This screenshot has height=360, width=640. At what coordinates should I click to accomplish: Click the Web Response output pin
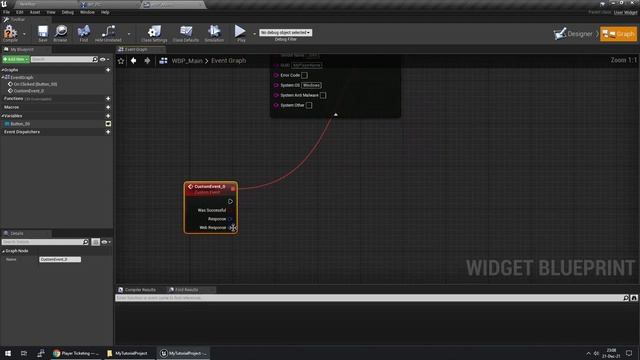tap(232, 228)
